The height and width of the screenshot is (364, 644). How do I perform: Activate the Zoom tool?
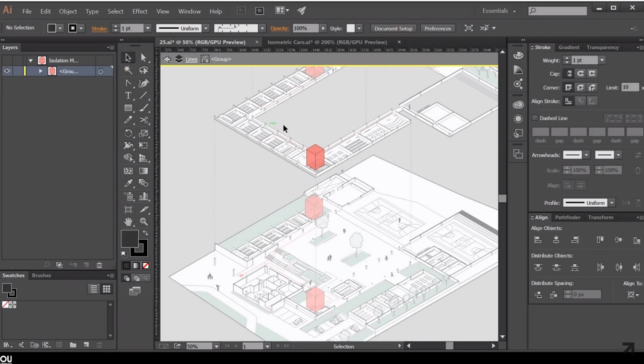point(144,221)
